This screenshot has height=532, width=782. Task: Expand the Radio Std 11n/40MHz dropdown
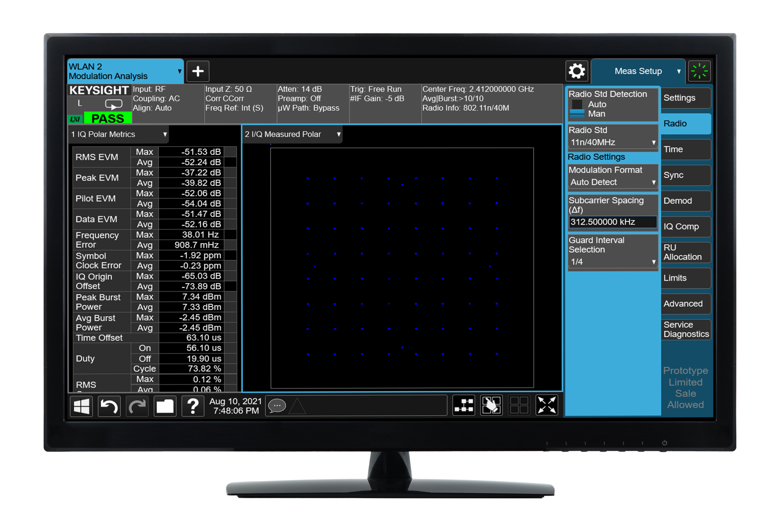(x=612, y=142)
